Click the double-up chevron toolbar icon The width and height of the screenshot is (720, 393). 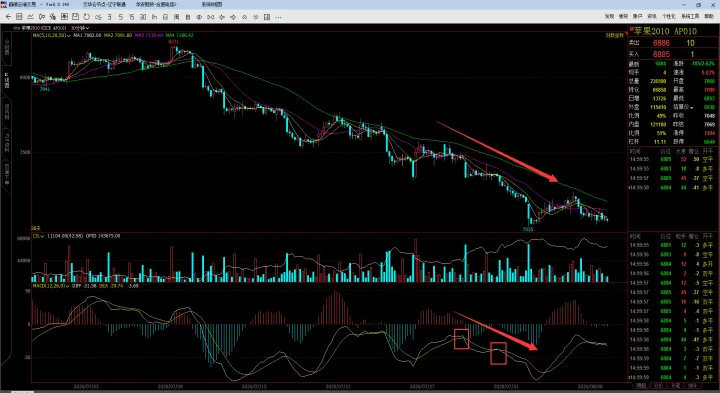pyautogui.click(x=244, y=17)
